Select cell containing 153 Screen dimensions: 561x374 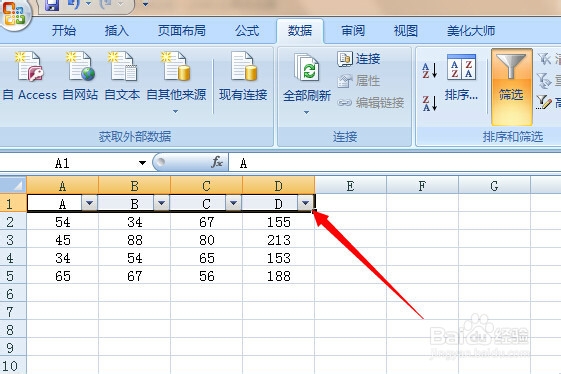tap(278, 258)
